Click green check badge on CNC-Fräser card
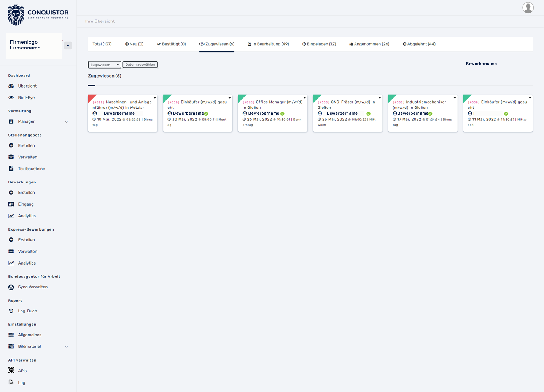 point(368,114)
